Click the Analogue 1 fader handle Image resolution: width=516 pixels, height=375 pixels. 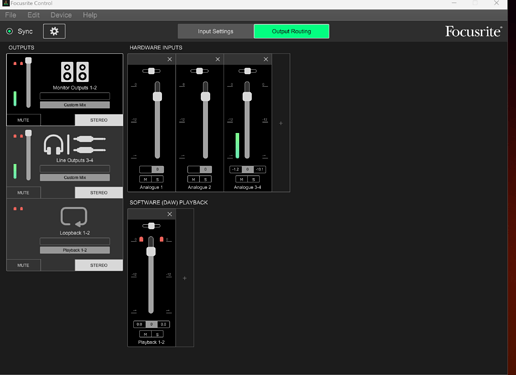coord(157,97)
